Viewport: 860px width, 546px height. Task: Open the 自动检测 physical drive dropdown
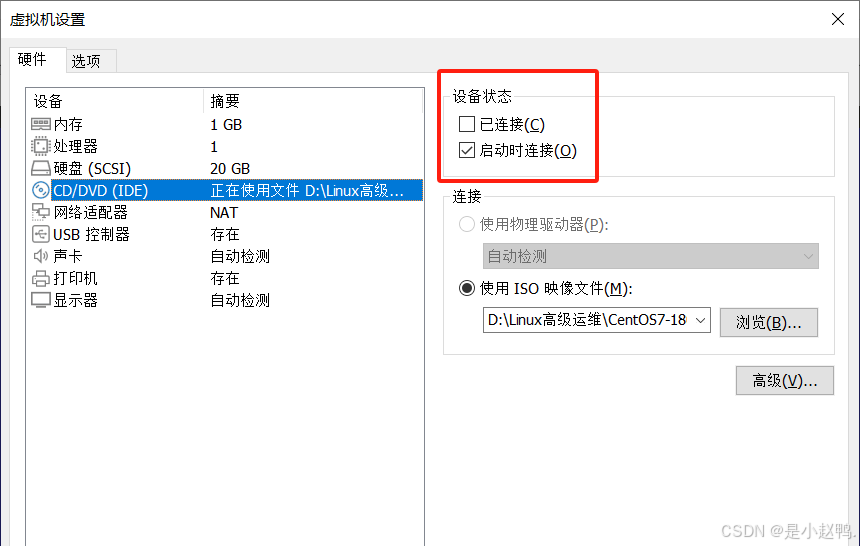point(650,256)
